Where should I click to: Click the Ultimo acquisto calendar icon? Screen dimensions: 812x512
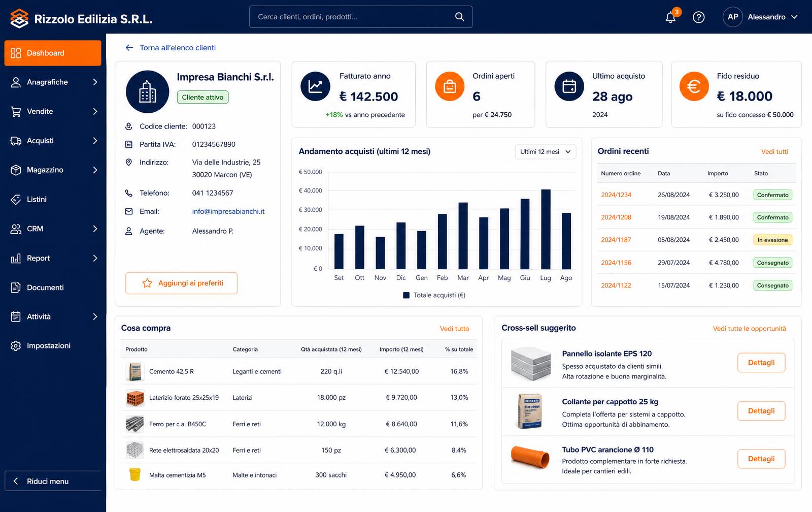point(569,86)
